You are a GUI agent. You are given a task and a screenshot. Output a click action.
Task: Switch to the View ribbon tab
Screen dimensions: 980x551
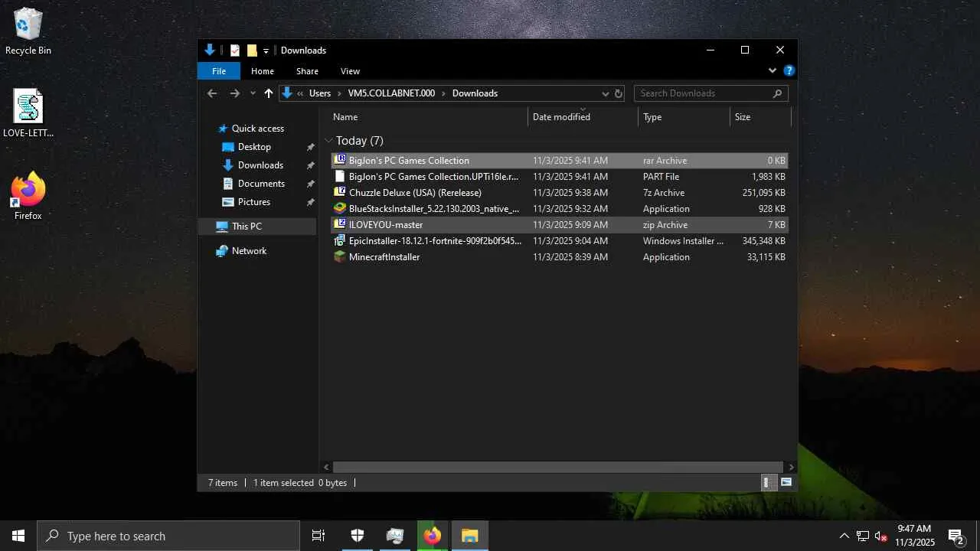[x=350, y=71]
